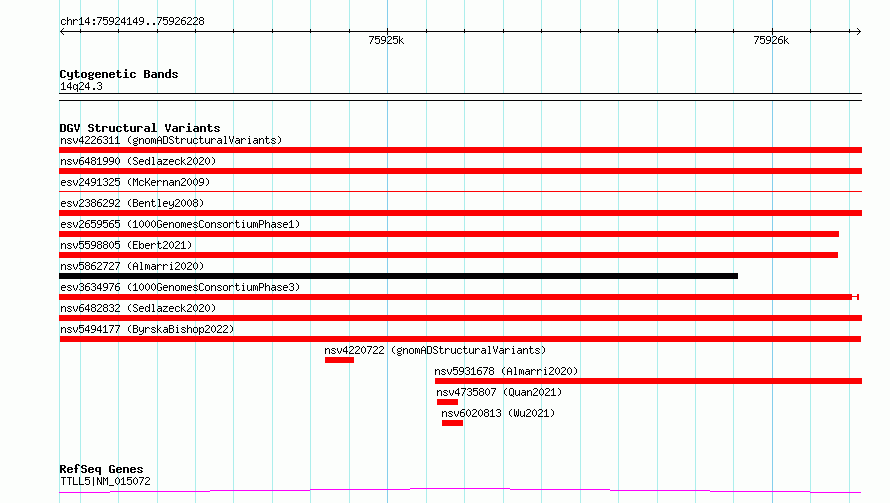
Task: Select the small red bar under nsv4735807
Action: [x=447, y=402]
